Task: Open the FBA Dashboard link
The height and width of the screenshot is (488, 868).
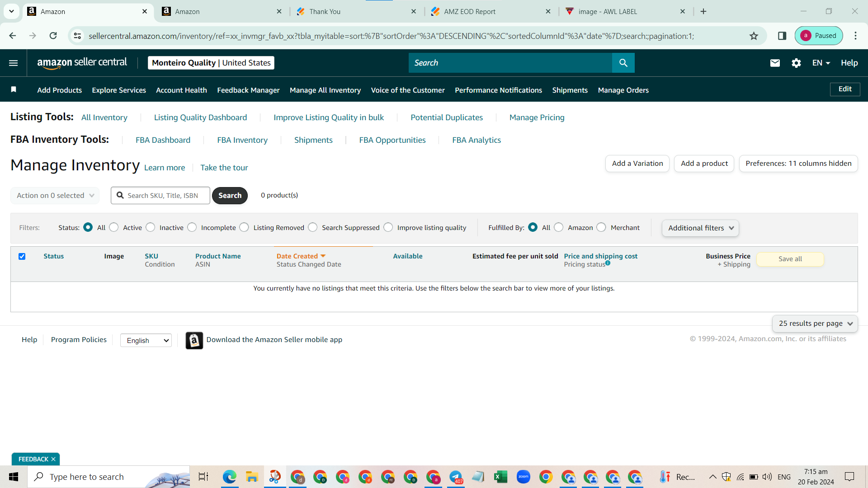Action: tap(163, 140)
